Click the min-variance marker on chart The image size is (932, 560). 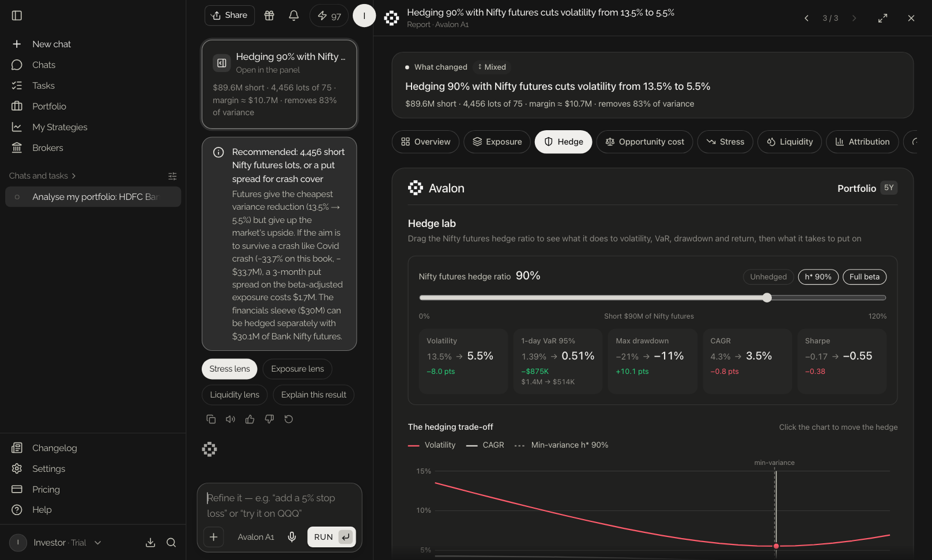[x=776, y=546]
